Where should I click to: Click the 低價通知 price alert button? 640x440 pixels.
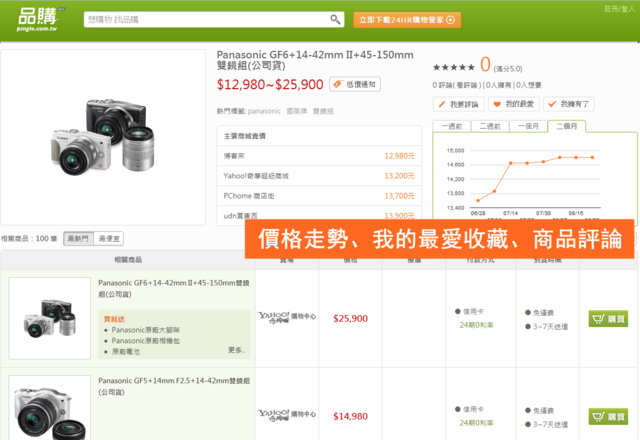(x=355, y=84)
